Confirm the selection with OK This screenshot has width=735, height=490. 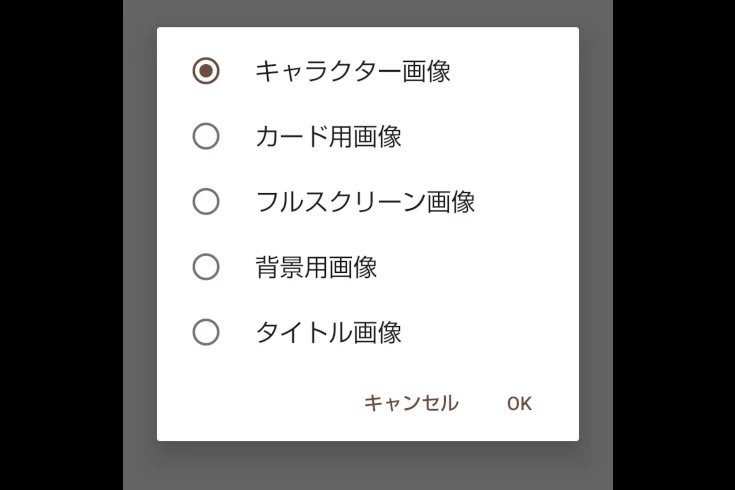click(x=519, y=404)
